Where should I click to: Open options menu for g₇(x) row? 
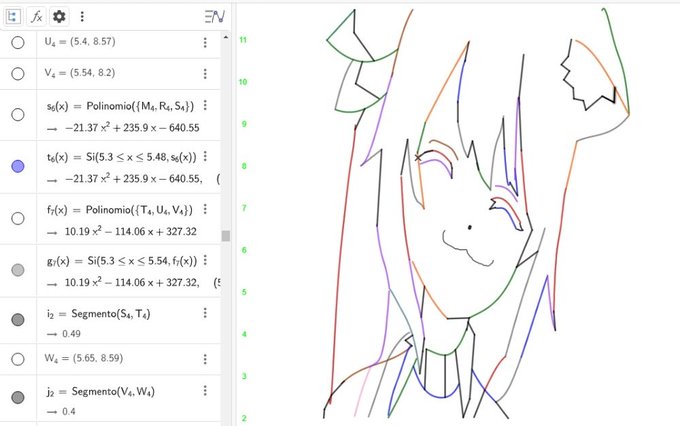pyautogui.click(x=205, y=260)
